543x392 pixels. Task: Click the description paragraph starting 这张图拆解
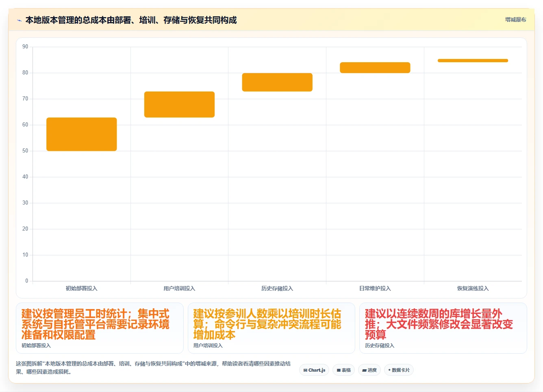(153, 368)
